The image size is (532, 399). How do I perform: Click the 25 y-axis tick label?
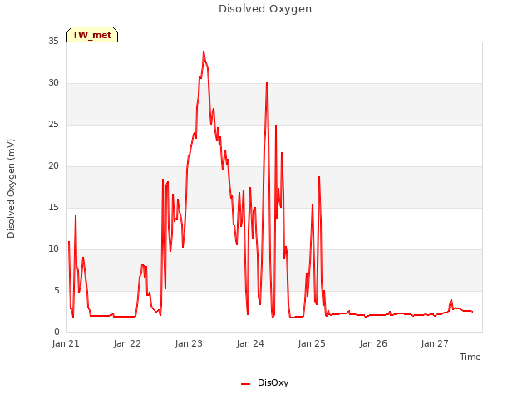pyautogui.click(x=53, y=125)
